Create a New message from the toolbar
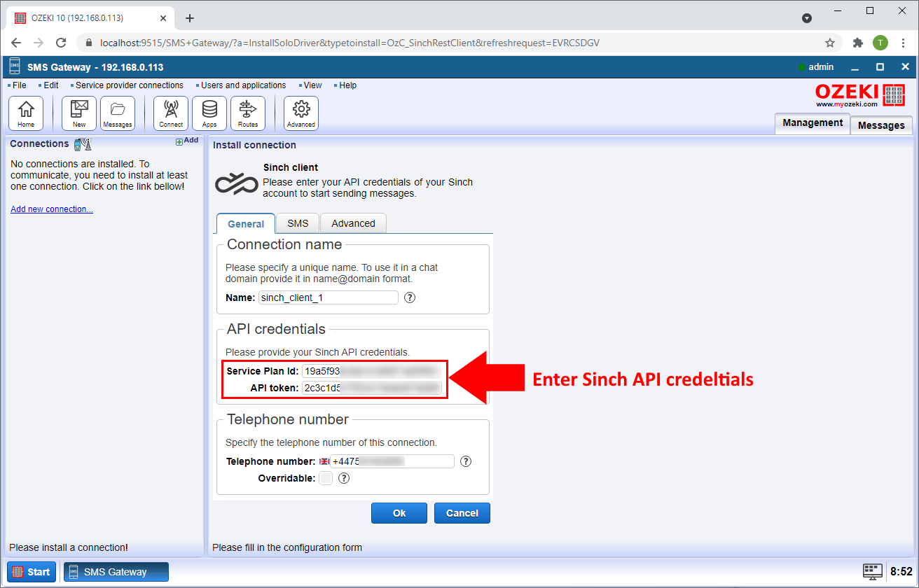Image resolution: width=919 pixels, height=588 pixels. (x=79, y=113)
